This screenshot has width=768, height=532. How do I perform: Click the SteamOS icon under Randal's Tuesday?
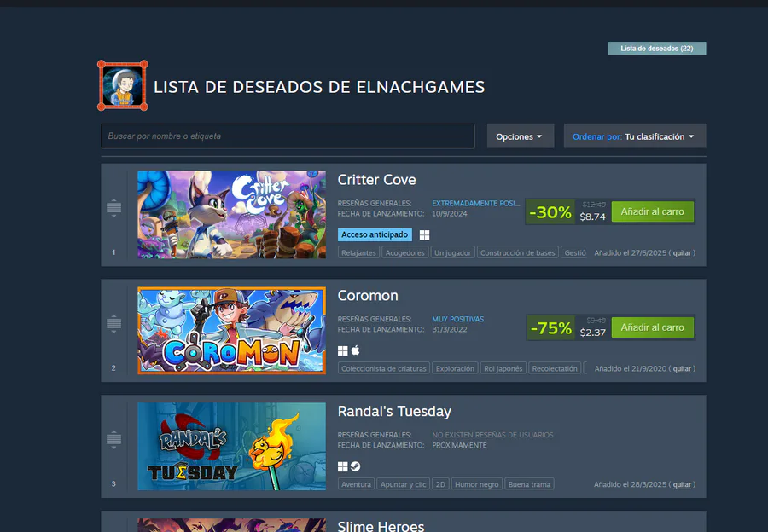coord(356,466)
